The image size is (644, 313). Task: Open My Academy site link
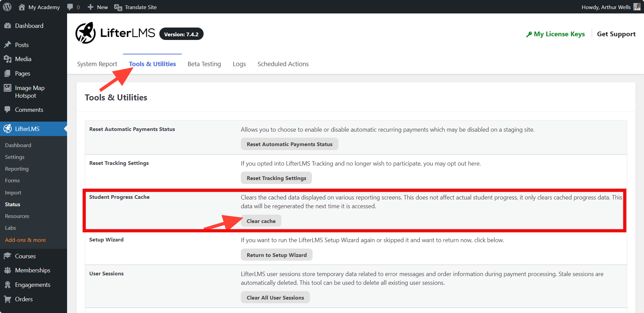pos(44,7)
